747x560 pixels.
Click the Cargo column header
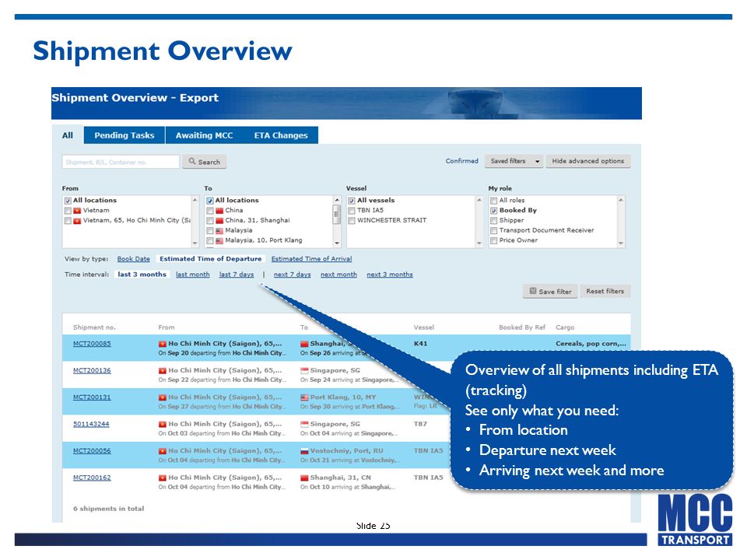point(565,327)
